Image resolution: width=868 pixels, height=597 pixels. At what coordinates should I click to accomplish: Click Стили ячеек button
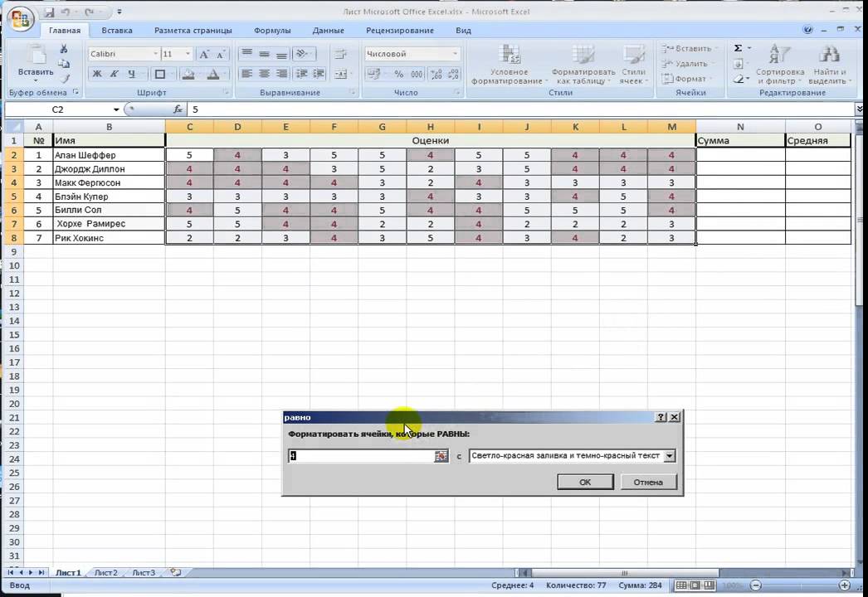[632, 65]
